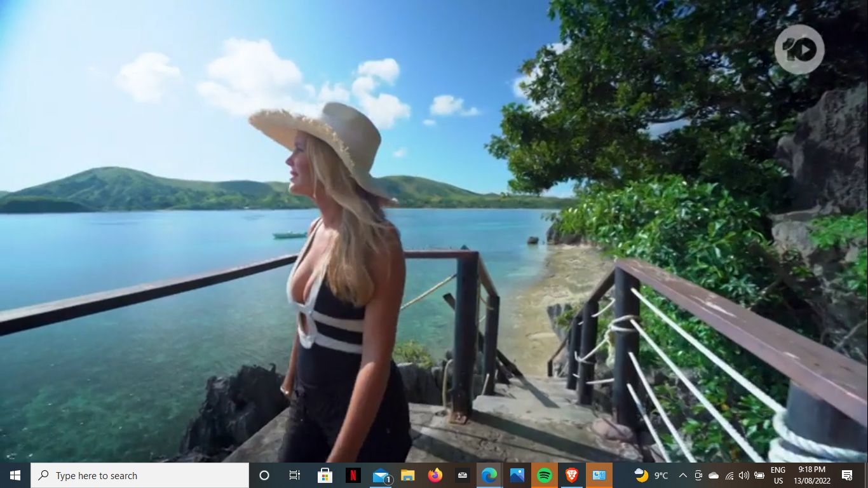Switch to Spotify from the taskbar

545,475
